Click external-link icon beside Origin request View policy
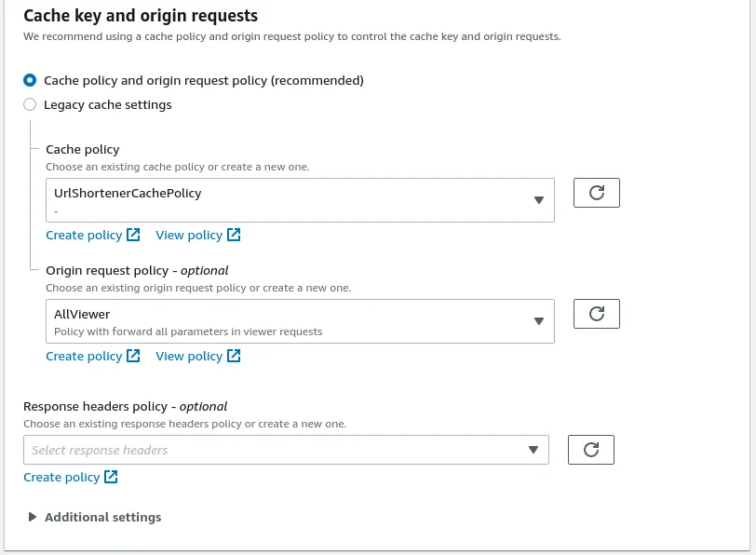The image size is (756, 555). 234,356
